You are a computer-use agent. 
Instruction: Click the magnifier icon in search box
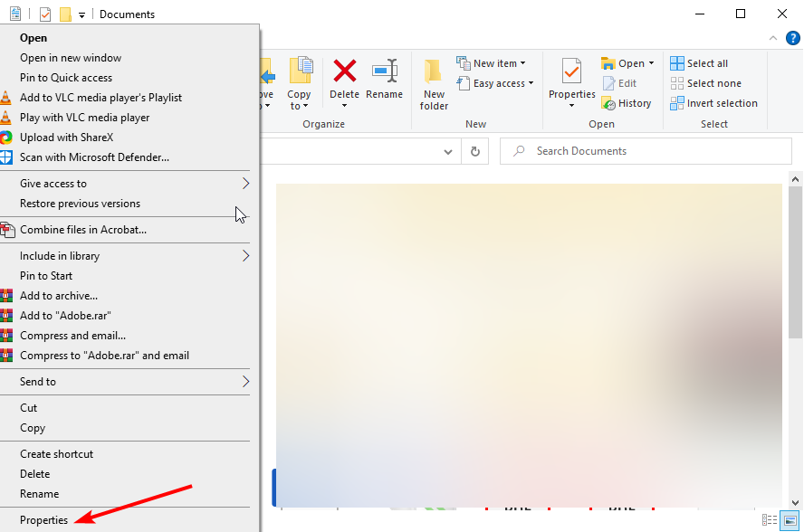tap(519, 151)
